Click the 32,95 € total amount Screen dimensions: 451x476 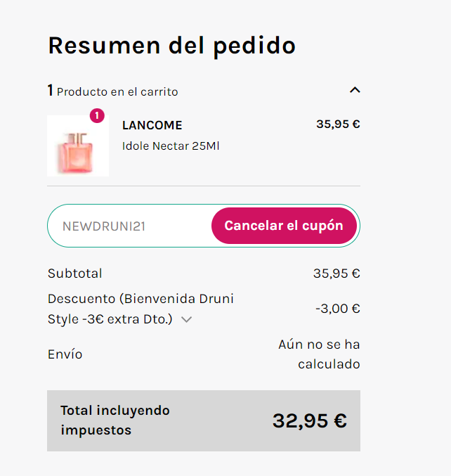(x=309, y=420)
